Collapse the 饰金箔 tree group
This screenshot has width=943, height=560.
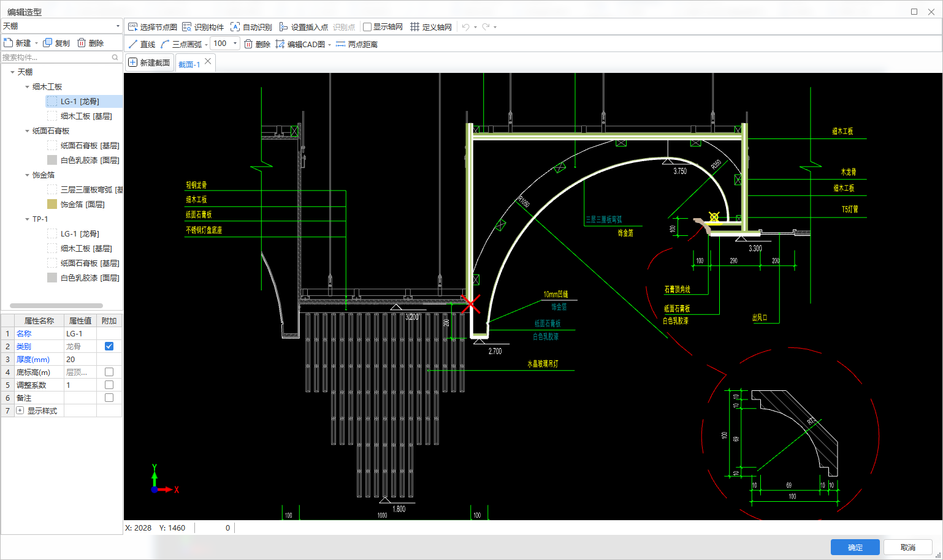click(x=27, y=175)
